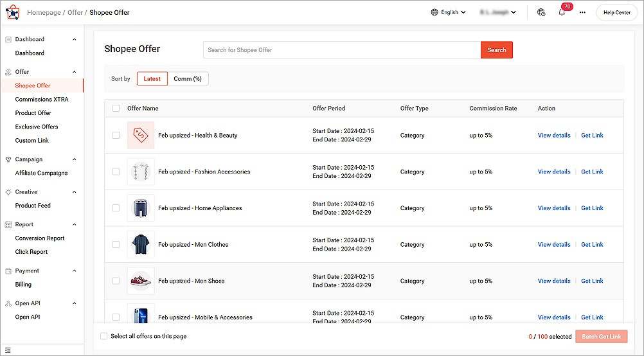Sort offers by Comm (%)
Viewport: 644px width, 356px height.
[188, 78]
